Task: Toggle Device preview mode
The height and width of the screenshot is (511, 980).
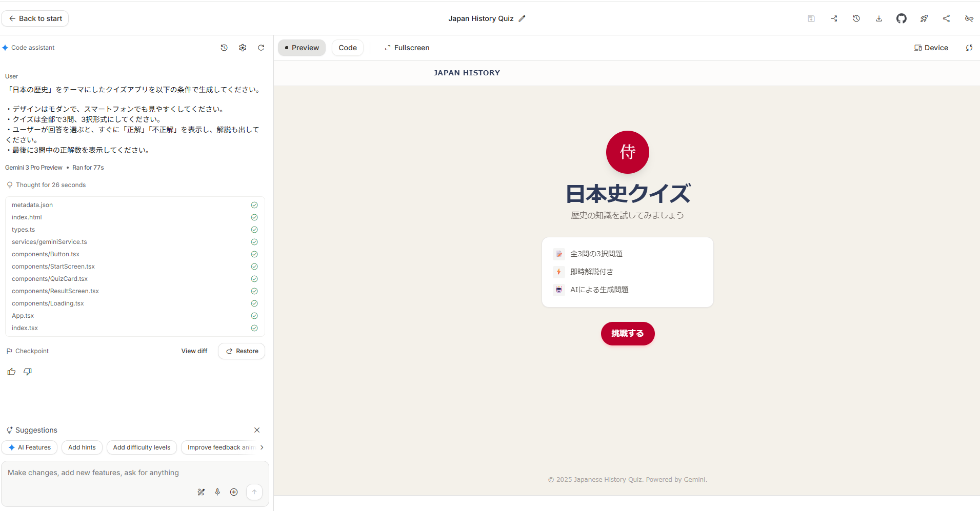Action: (931, 47)
